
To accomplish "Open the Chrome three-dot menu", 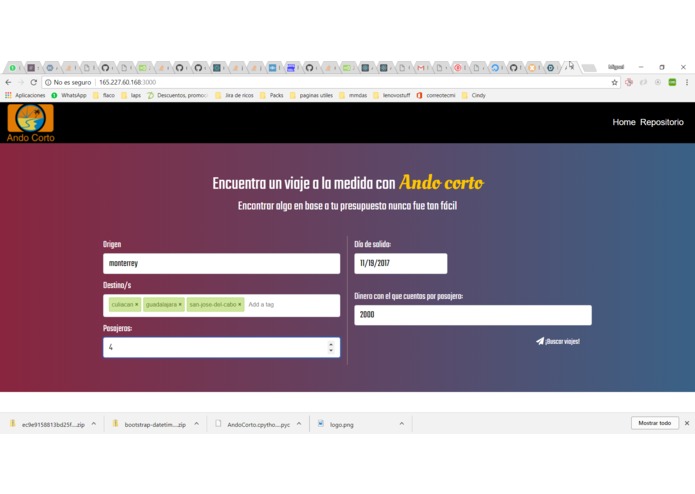I will pos(687,82).
